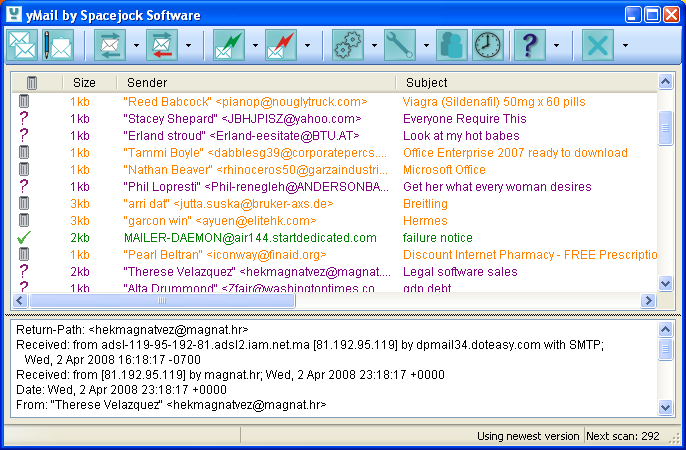The width and height of the screenshot is (686, 450).
Task: Open dropdown arrow next to gears icon
Action: (x=374, y=45)
